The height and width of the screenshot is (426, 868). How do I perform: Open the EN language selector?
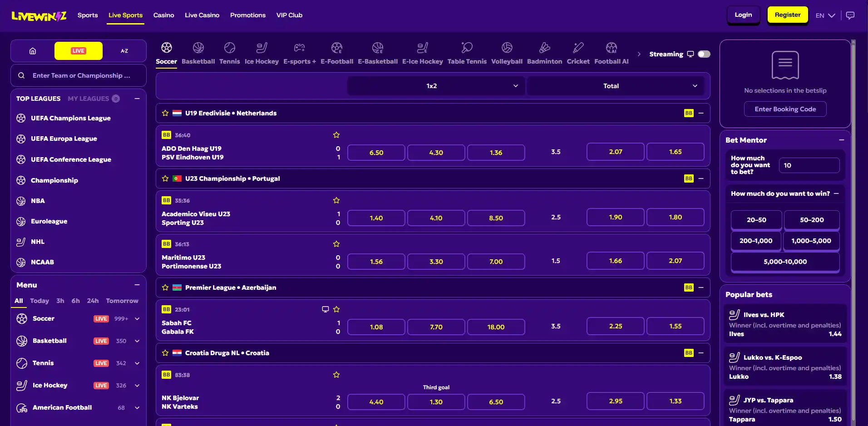(x=825, y=15)
